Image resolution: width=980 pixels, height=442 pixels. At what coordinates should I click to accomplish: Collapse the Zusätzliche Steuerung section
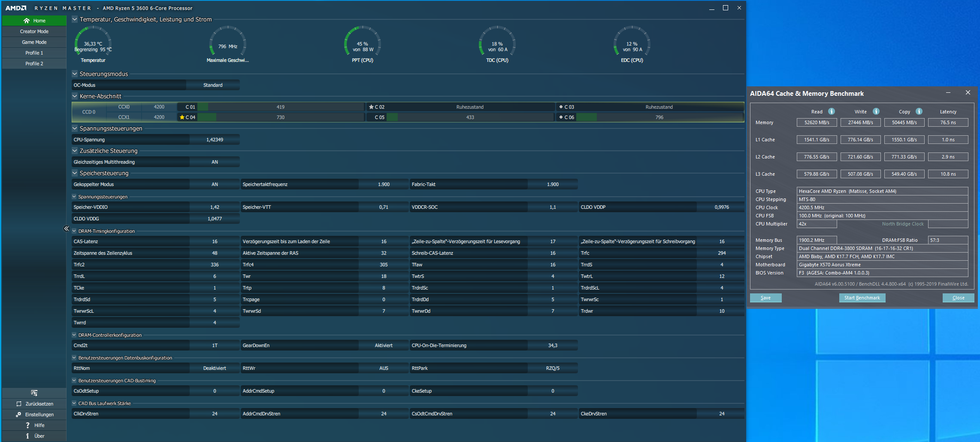pos(75,151)
